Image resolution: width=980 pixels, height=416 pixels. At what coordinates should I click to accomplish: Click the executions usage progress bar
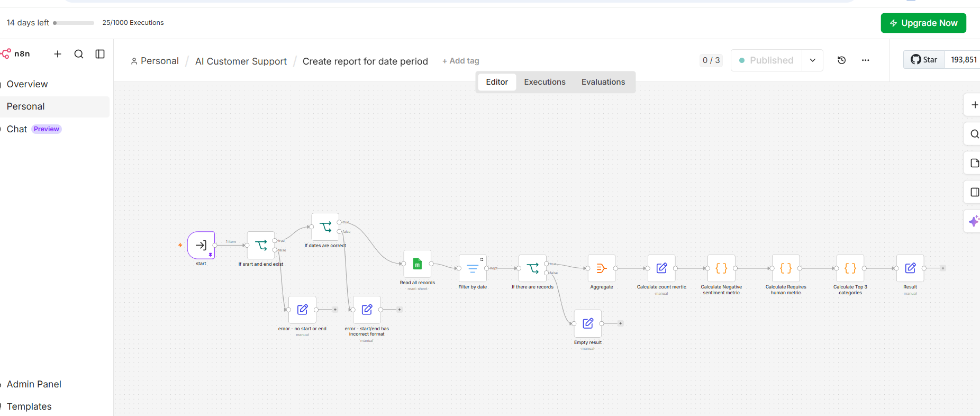coord(74,23)
